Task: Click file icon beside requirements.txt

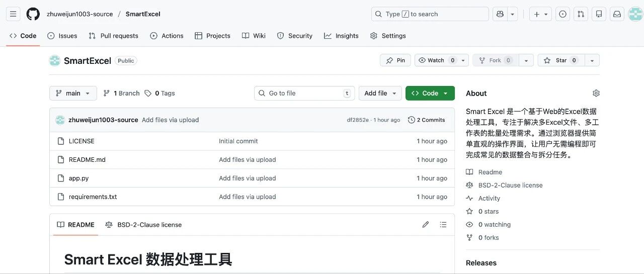Action: point(60,197)
